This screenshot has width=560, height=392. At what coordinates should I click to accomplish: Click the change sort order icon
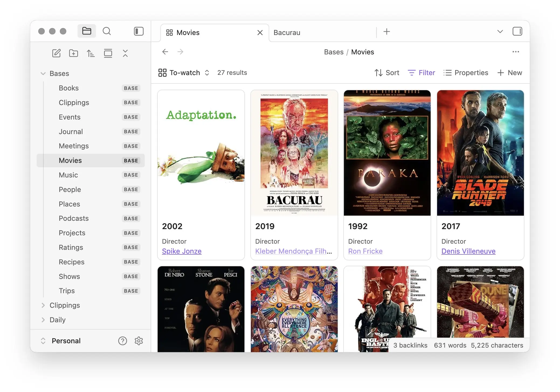coord(91,53)
